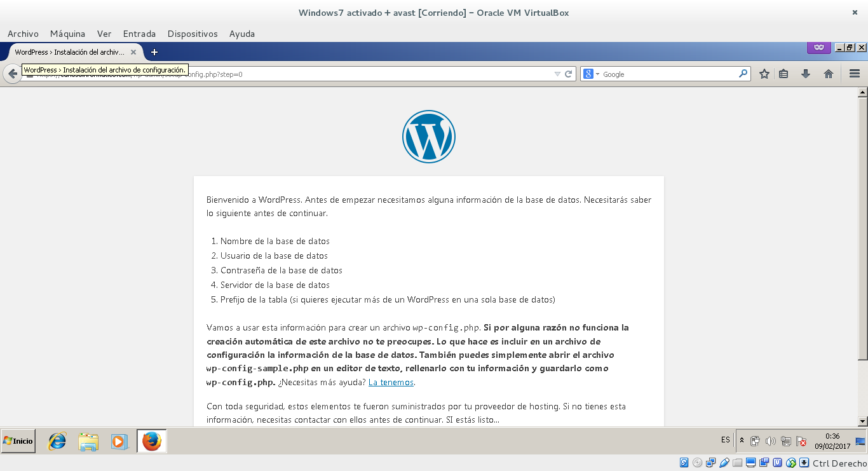Viewport: 868px width, 471px height.
Task: Click 'Contraseña de la base de datos' item
Action: click(x=281, y=270)
